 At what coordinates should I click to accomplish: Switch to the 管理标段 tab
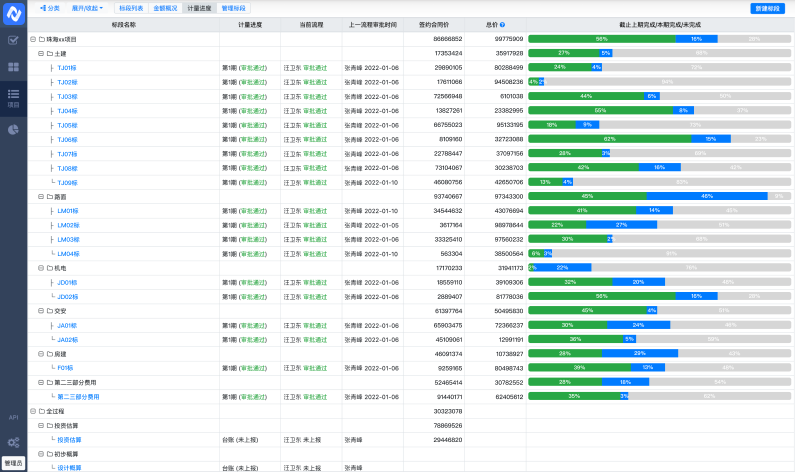pyautogui.click(x=233, y=7)
